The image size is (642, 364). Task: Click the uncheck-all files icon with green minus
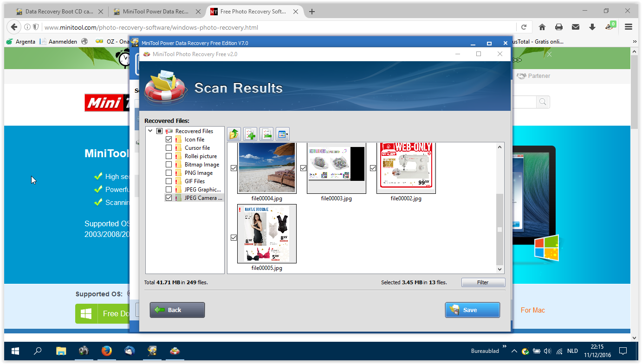click(266, 134)
